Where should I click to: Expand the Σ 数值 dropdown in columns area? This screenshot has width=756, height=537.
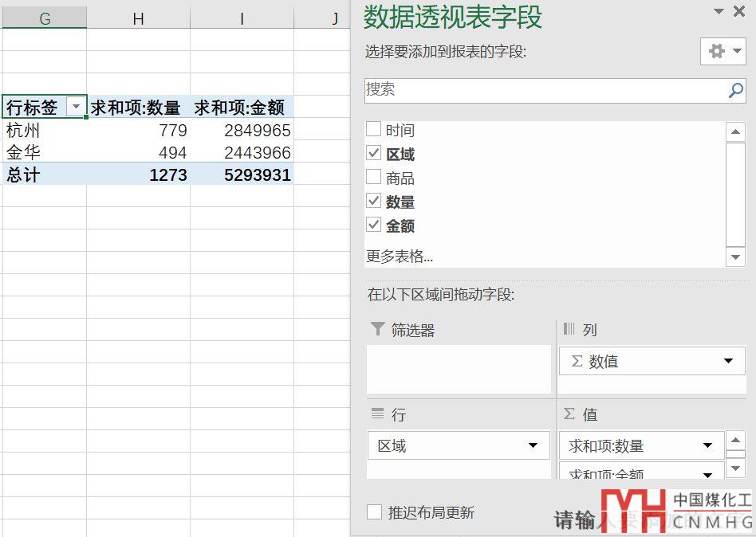pyautogui.click(x=727, y=362)
